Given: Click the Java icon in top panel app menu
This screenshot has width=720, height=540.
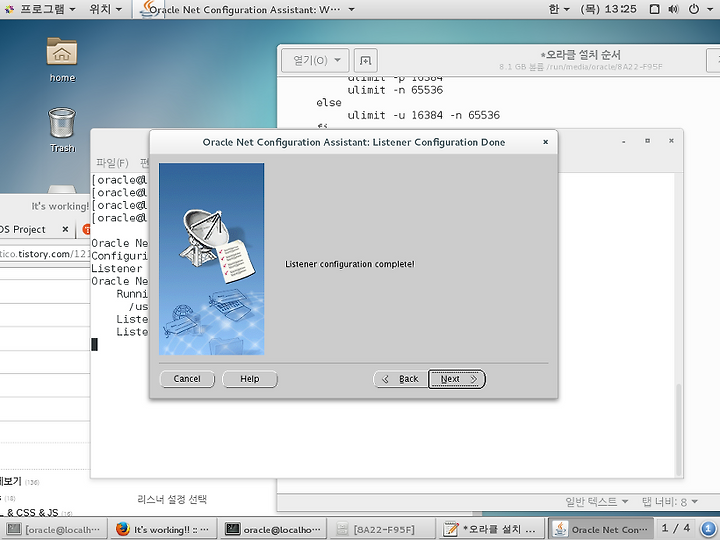Looking at the screenshot, I should tap(148, 9).
